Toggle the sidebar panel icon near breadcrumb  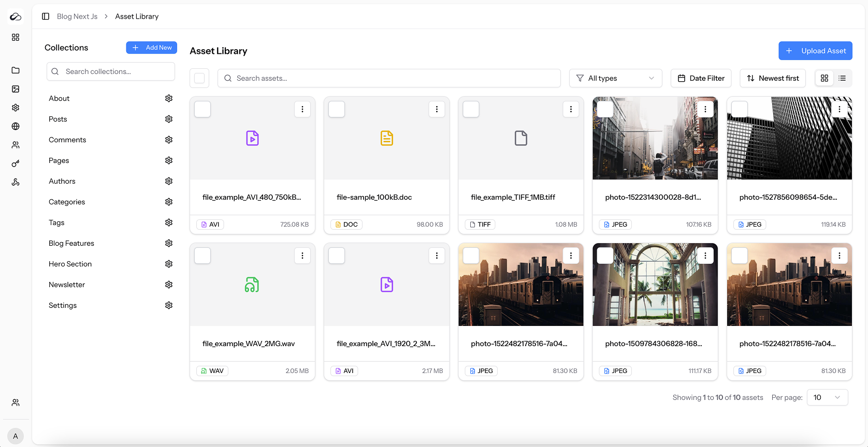pos(46,17)
